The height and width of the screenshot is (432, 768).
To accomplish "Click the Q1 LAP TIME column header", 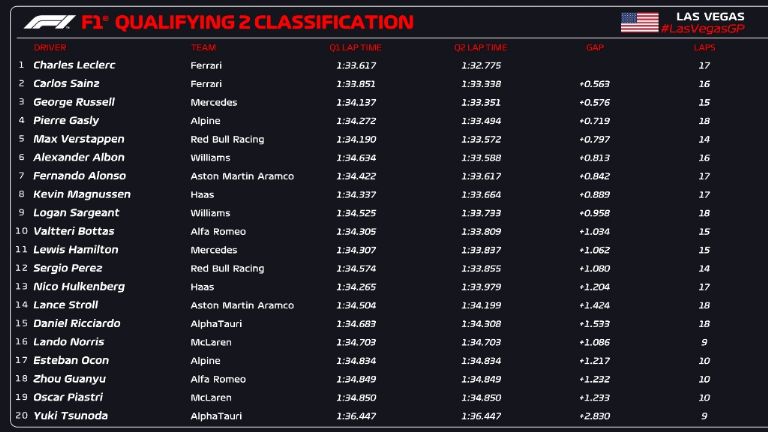I will [x=355, y=47].
